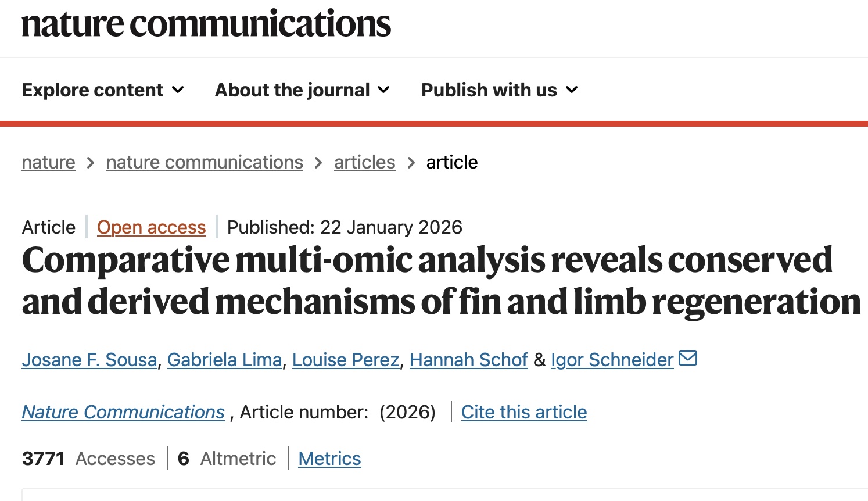This screenshot has width=868, height=501.
Task: Expand the Publish with us menu
Action: point(498,90)
